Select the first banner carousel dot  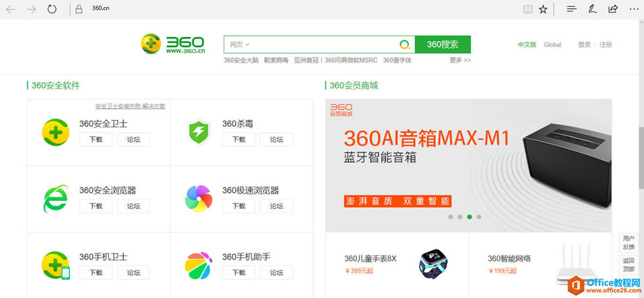451,217
